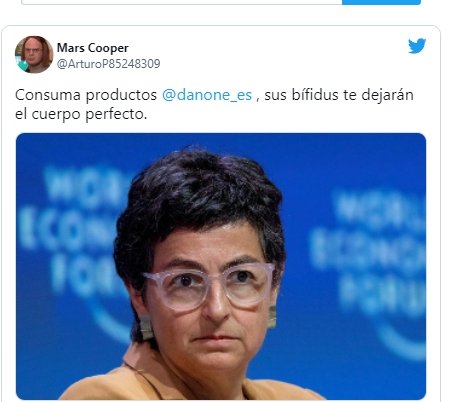Click the blurred forum logo on the photo's left
The image size is (459, 402).
click(72, 233)
